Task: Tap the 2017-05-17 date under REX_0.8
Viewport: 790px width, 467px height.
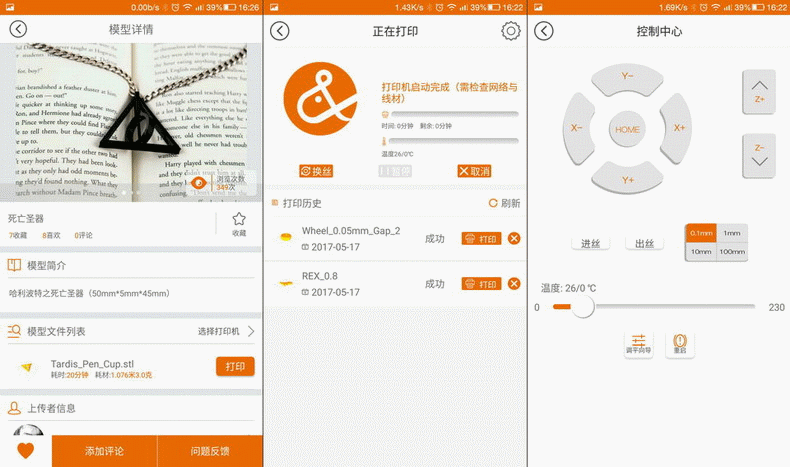Action: click(335, 292)
